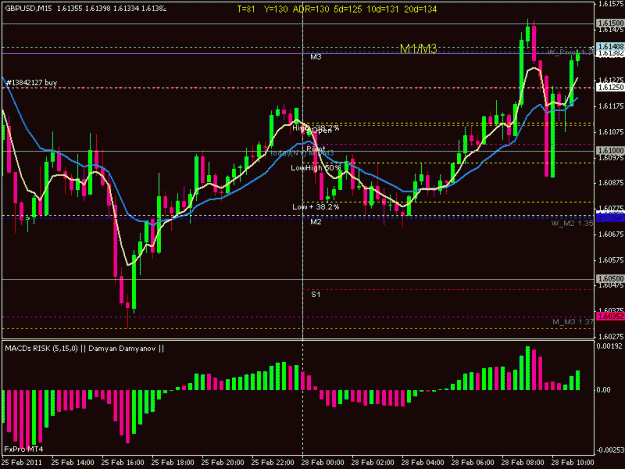This screenshot has width=625, height=469.
Task: Click the FxPro MT4 label
Action: (x=24, y=449)
